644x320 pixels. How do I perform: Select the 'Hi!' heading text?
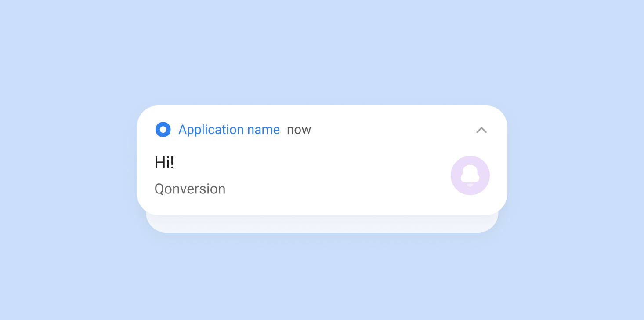pyautogui.click(x=164, y=162)
